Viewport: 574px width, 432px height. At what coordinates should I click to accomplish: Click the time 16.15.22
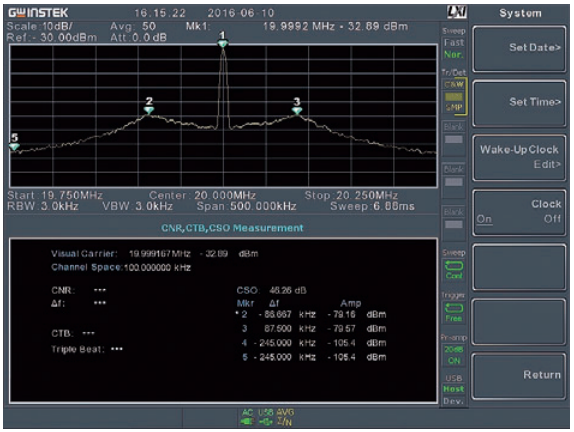tap(160, 13)
